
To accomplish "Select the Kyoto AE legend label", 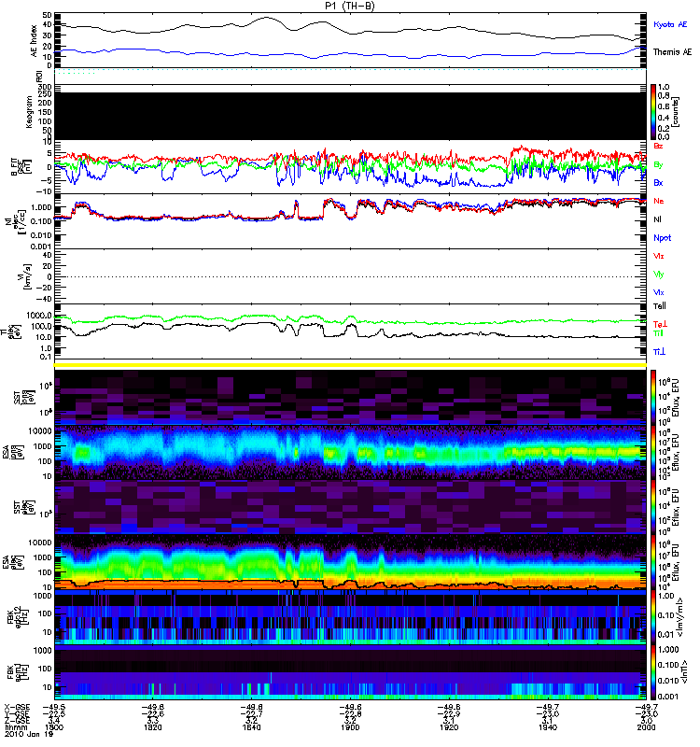I will coord(670,24).
